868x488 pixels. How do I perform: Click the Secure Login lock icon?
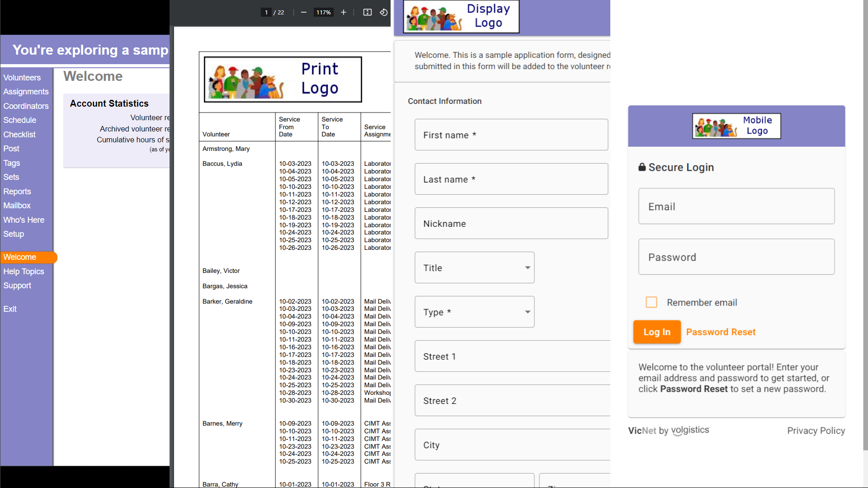pyautogui.click(x=642, y=167)
